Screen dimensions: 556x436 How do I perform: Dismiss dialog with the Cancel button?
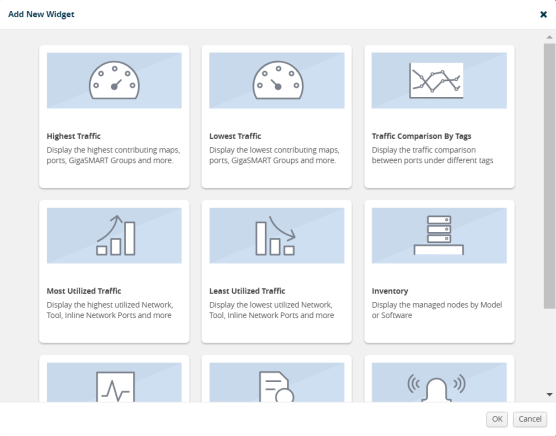pos(530,419)
